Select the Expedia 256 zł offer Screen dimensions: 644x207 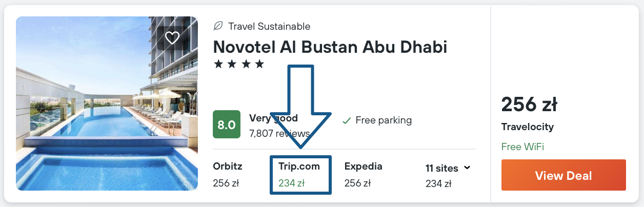364,175
